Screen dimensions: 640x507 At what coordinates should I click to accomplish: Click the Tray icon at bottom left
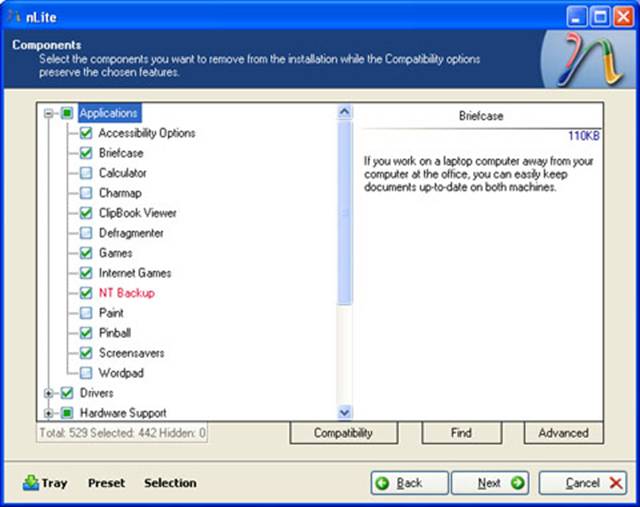pyautogui.click(x=31, y=483)
